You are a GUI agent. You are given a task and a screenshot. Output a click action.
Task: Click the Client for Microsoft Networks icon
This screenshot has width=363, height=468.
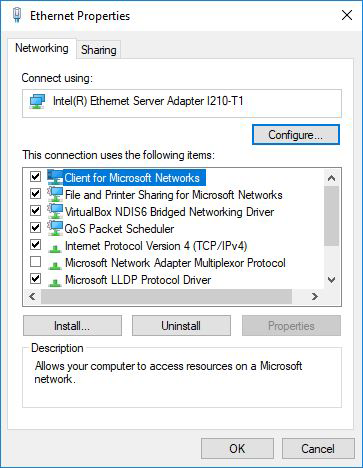tap(55, 177)
